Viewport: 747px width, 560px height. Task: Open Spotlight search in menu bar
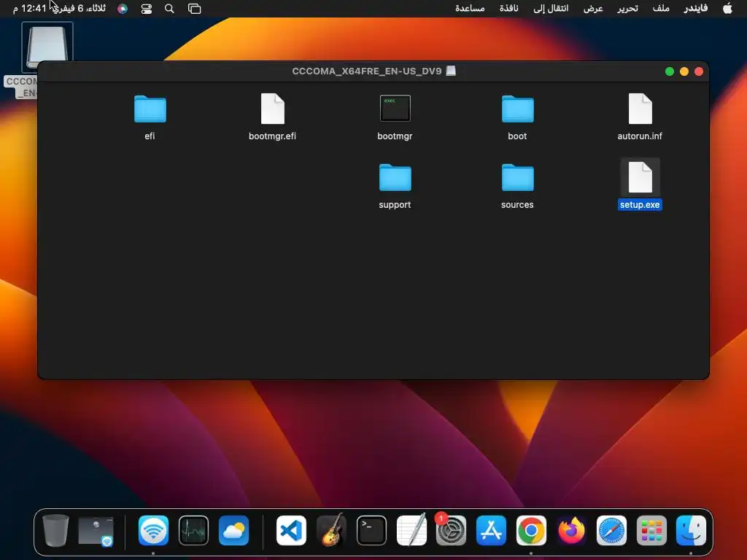coord(169,9)
